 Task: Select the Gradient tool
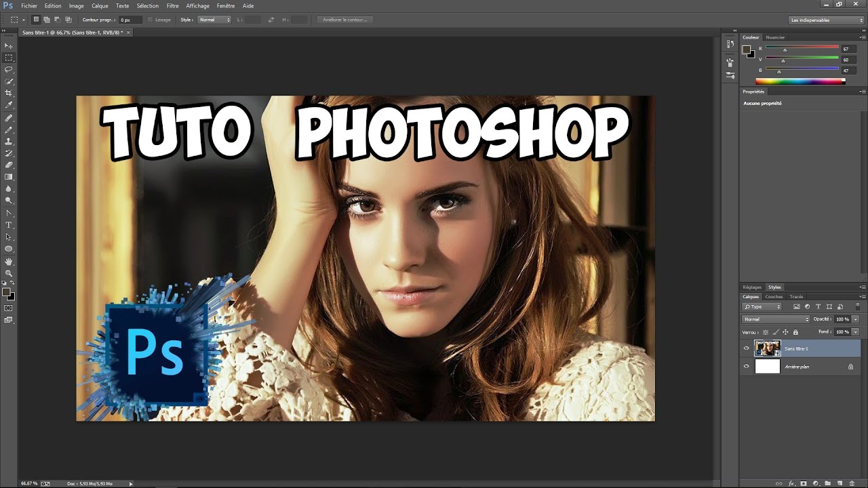[x=9, y=177]
